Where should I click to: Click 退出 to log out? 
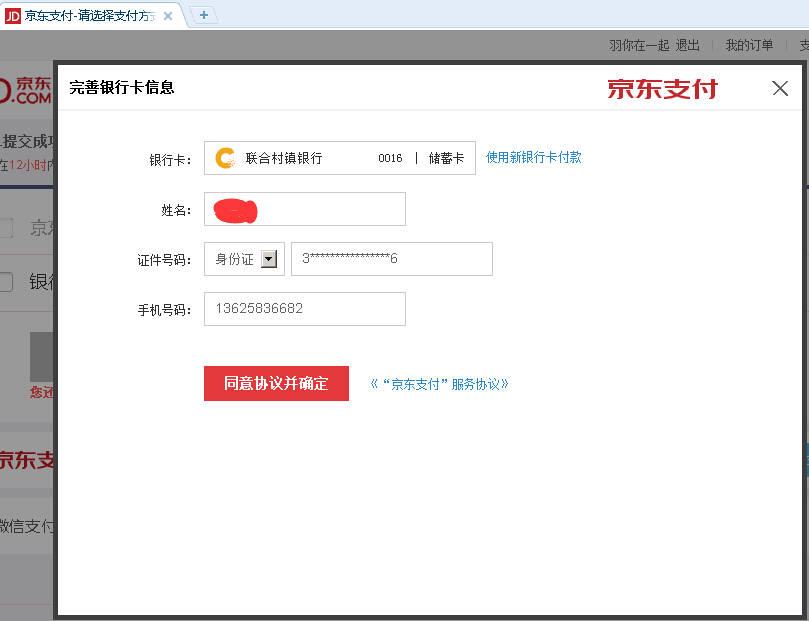pos(687,45)
